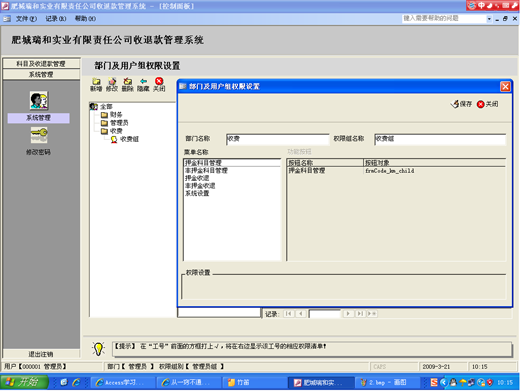Click the 部门名称 input field

pyautogui.click(x=278, y=139)
